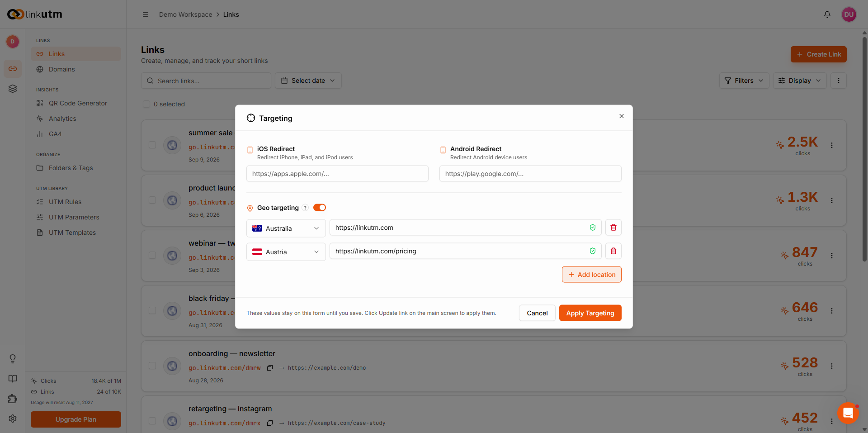Tick the select-all checkbox beside 0 selected
This screenshot has width=868, height=433.
click(x=146, y=104)
